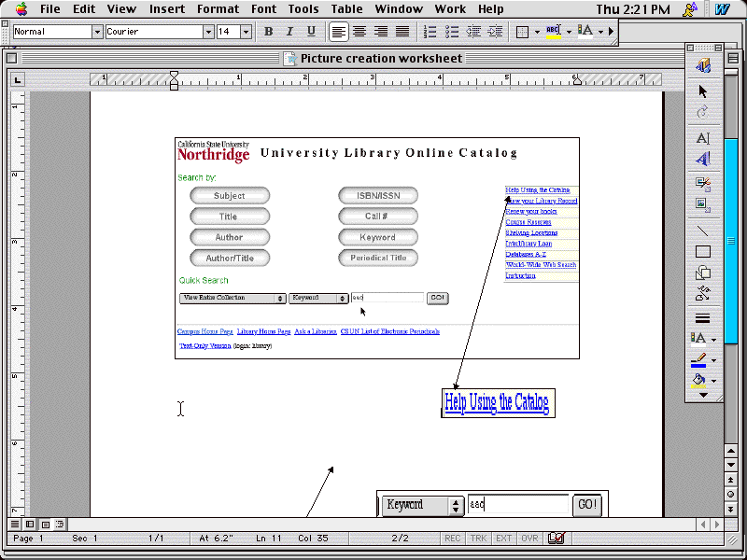Open the Format menu
747x560 pixels.
218,9
